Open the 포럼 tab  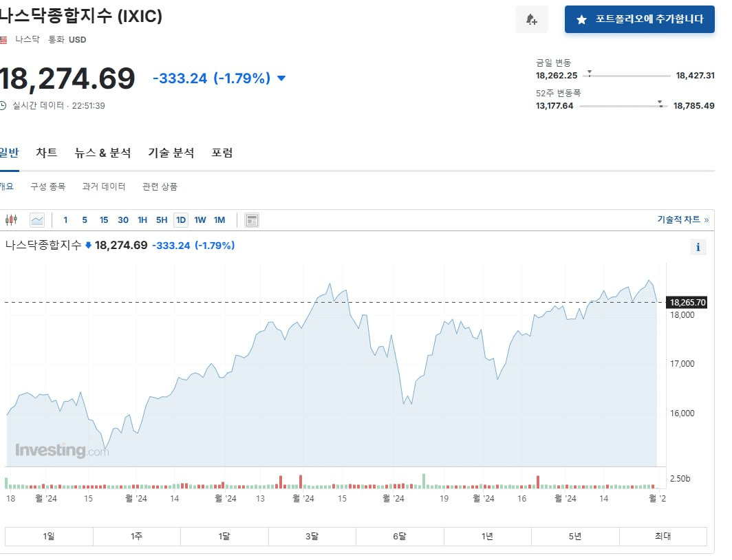[x=222, y=153]
